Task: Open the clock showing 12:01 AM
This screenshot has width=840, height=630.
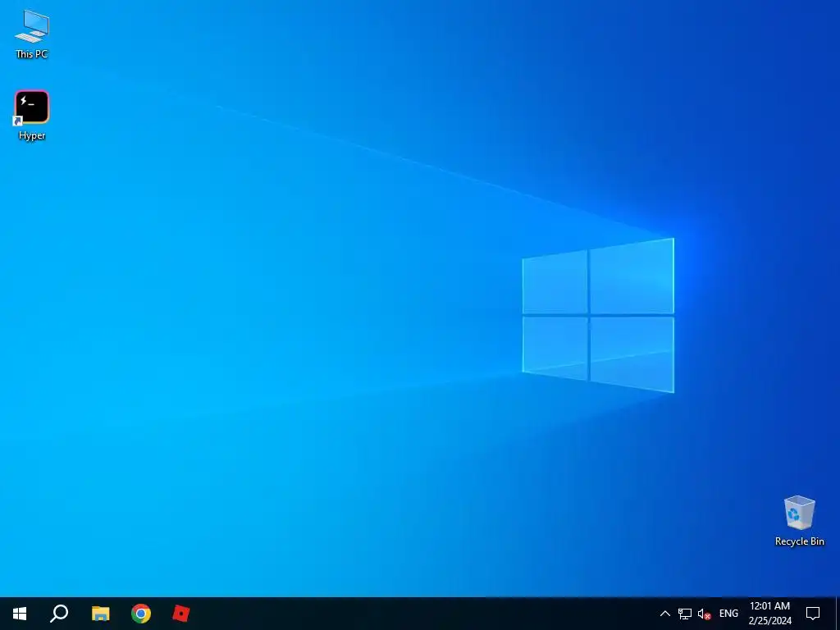Action: pyautogui.click(x=769, y=614)
